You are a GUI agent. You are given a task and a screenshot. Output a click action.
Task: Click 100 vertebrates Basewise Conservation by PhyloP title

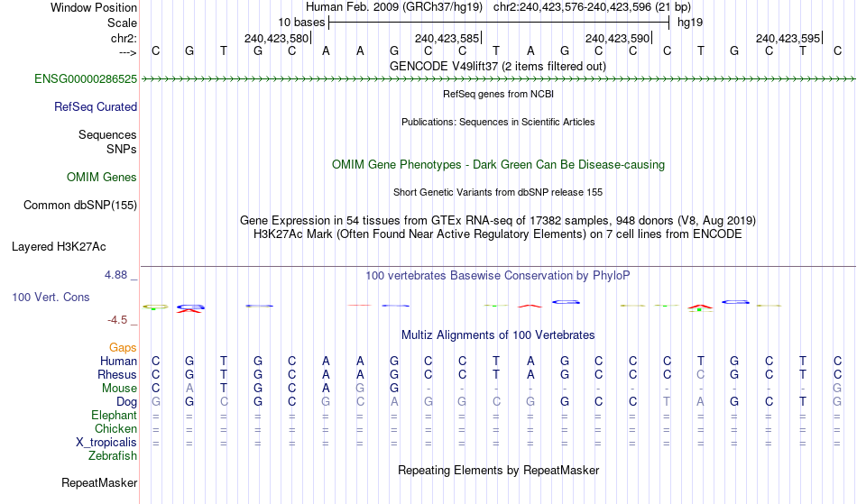pos(497,276)
